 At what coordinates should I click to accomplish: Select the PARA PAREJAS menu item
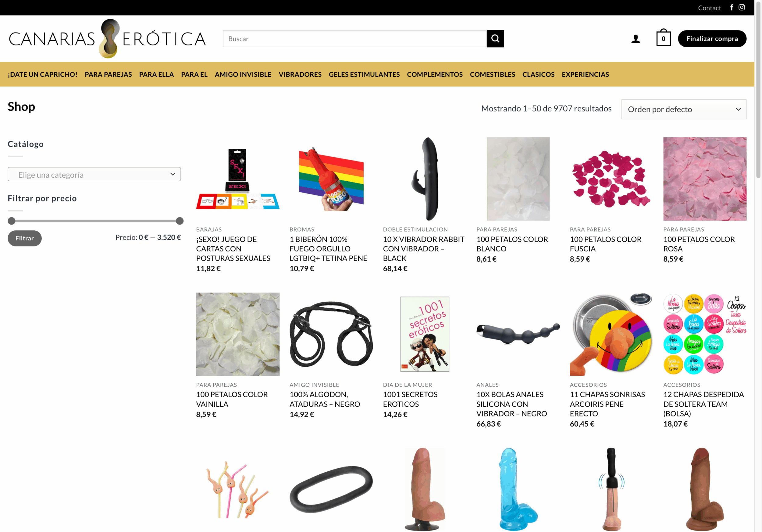tap(108, 74)
